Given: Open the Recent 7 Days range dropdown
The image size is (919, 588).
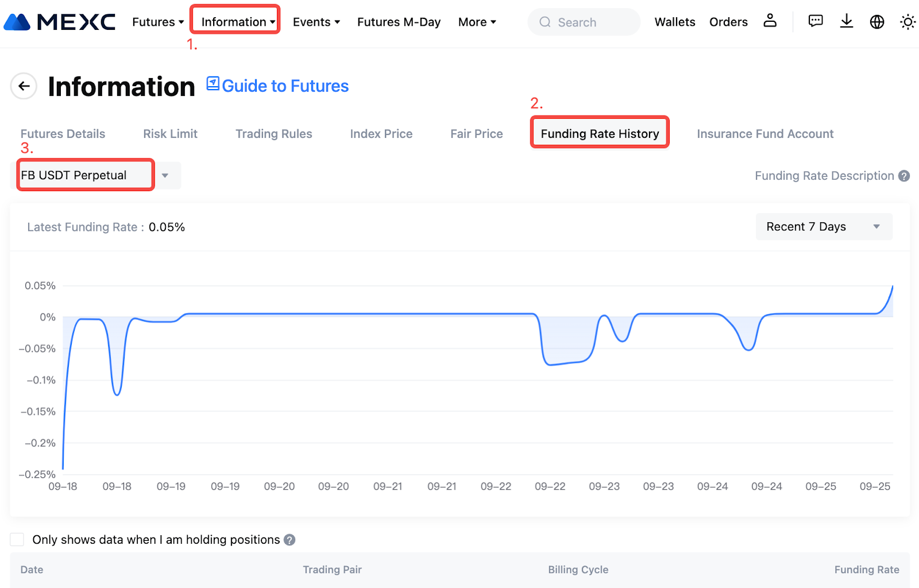Looking at the screenshot, I should 823,227.
